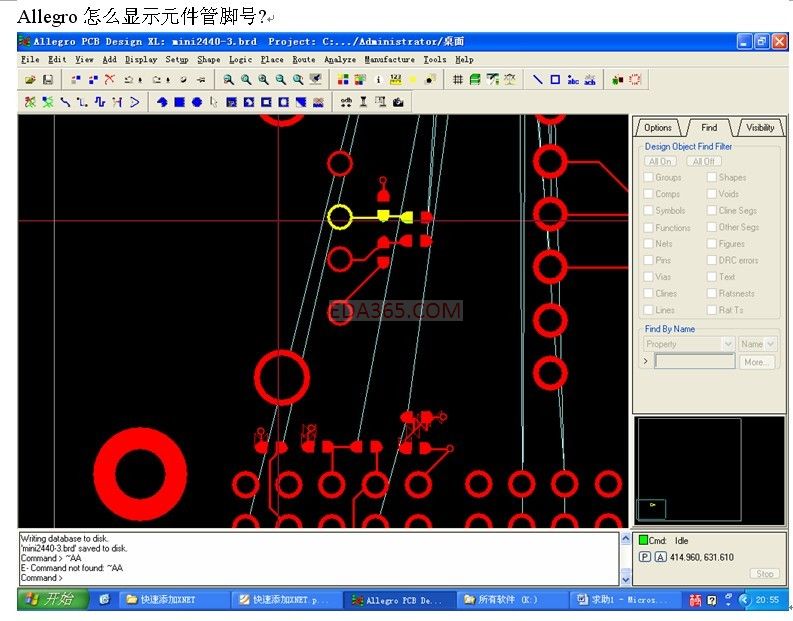This screenshot has height=621, width=793.
Task: Click the All On button
Action: click(x=660, y=161)
